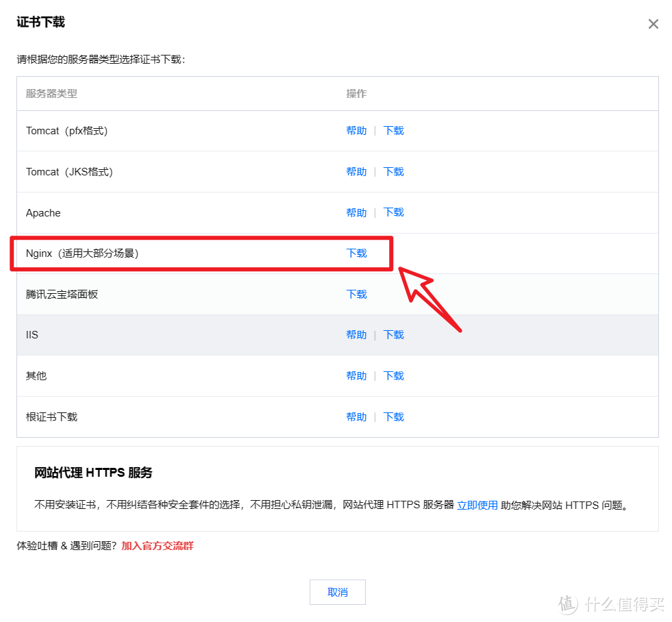Open help for Tomcat pfx format
The height and width of the screenshot is (622, 672).
[x=356, y=131]
